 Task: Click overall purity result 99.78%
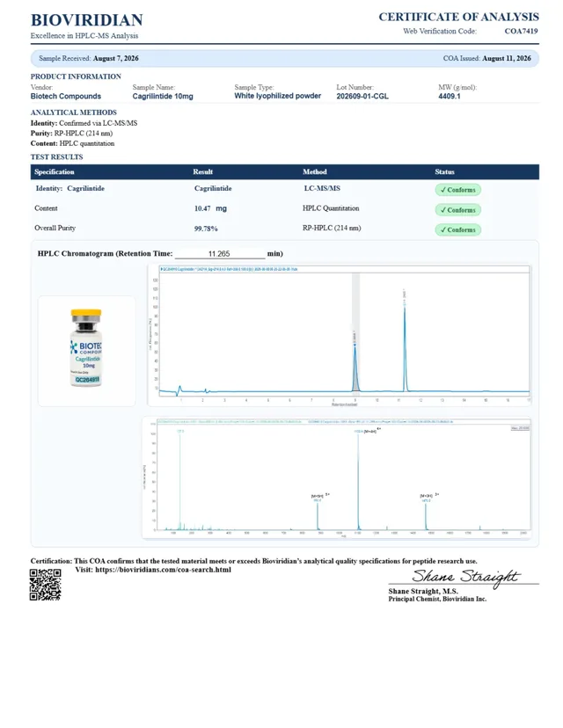(206, 229)
